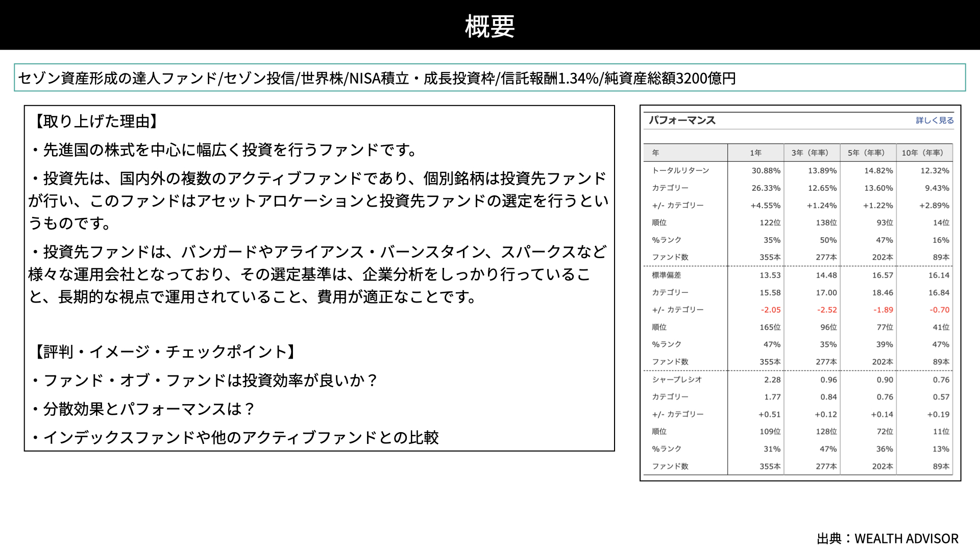This screenshot has width=980, height=551.
Task: Click the +2.89% category difference value
Action: (x=934, y=205)
